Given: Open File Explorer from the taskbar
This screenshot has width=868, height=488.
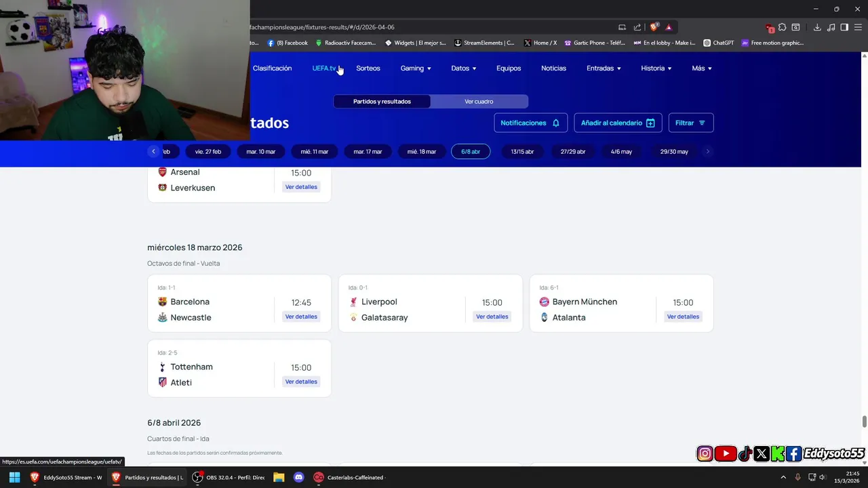Looking at the screenshot, I should point(279,477).
